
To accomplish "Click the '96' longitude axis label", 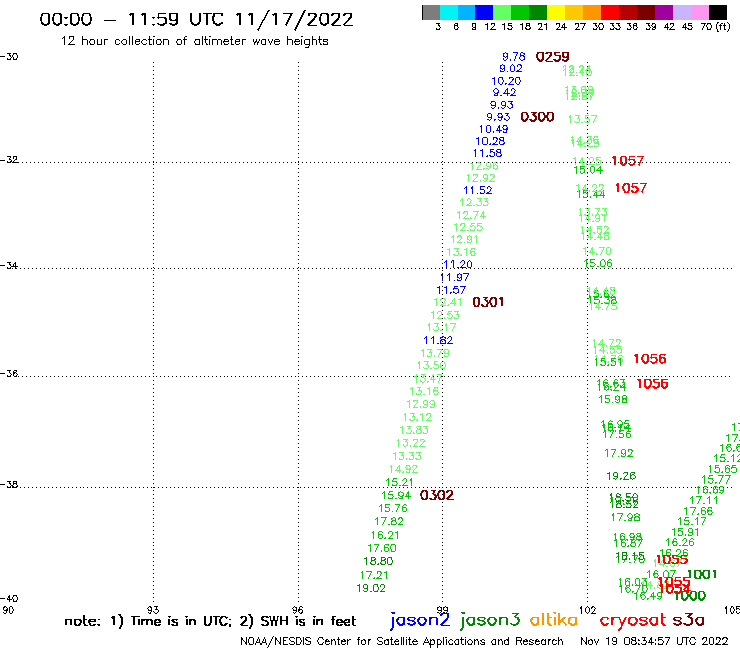I will click(298, 610).
